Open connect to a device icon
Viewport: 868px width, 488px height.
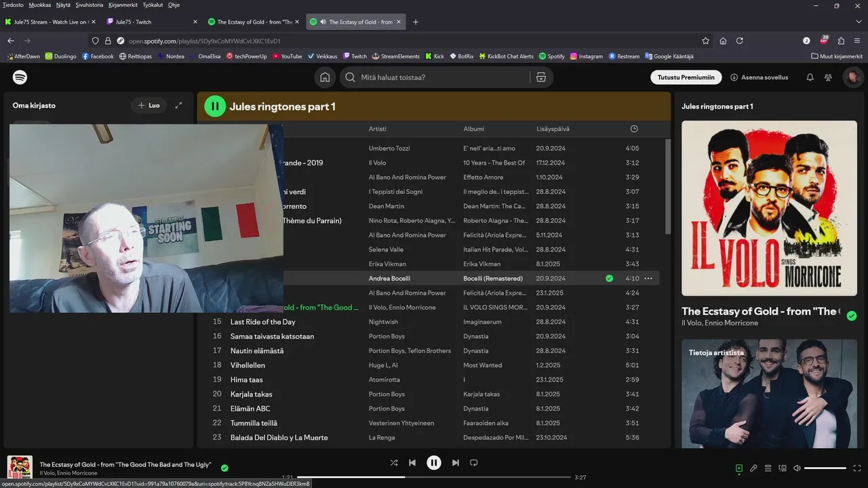(x=783, y=468)
